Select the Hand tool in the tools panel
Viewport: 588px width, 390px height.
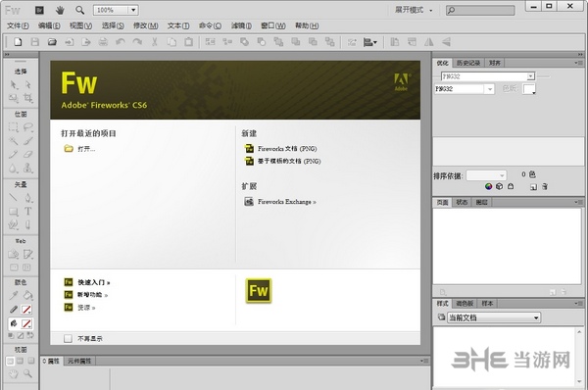point(14,373)
